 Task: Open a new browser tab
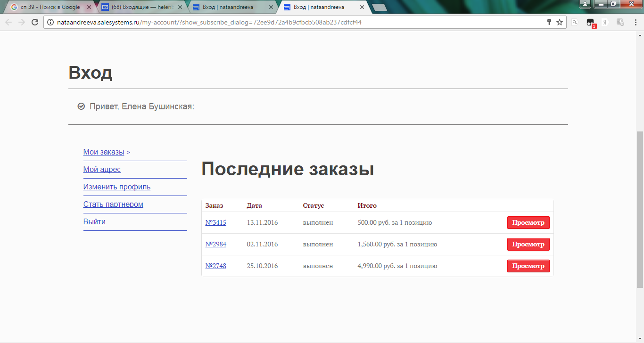pyautogui.click(x=379, y=7)
